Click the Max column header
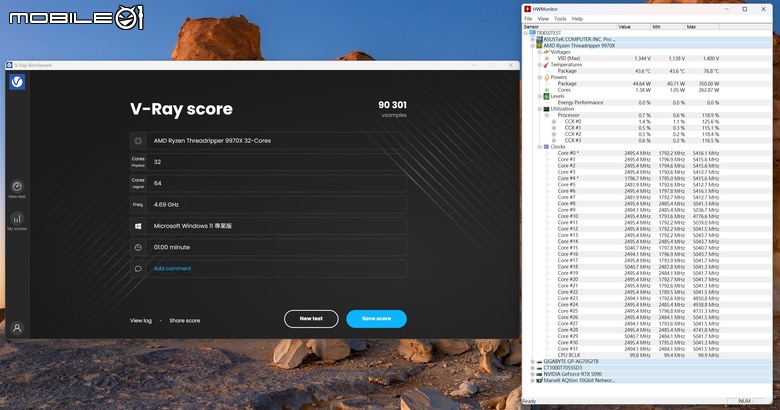 coord(701,27)
